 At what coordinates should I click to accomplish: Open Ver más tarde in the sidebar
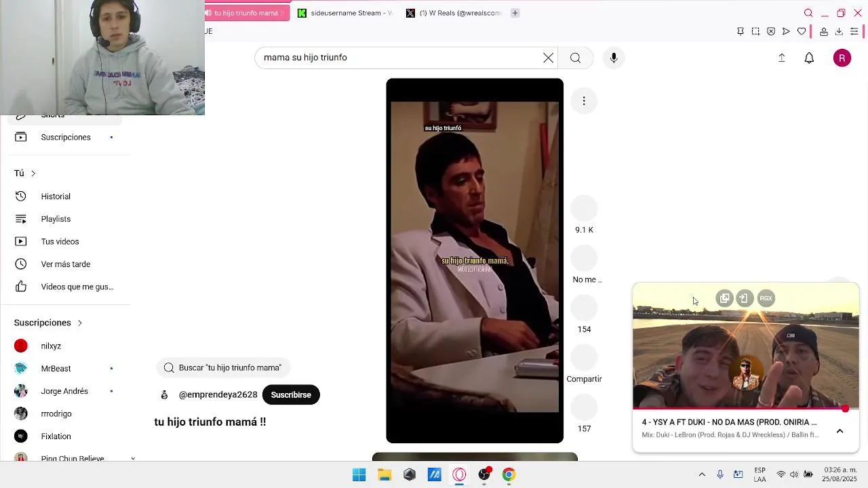pyautogui.click(x=66, y=264)
